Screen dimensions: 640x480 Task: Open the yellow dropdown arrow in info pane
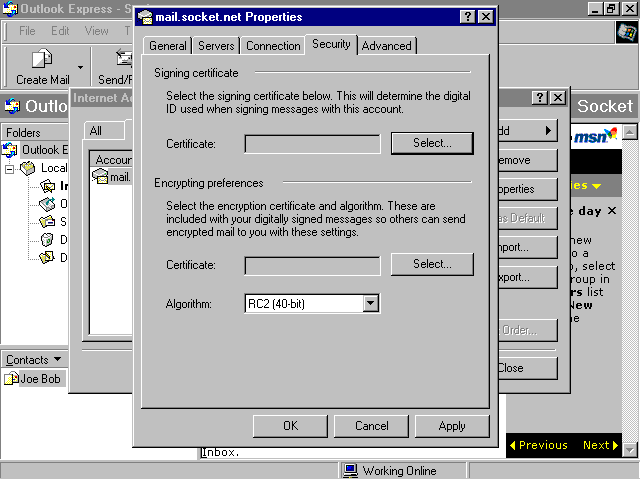point(596,186)
